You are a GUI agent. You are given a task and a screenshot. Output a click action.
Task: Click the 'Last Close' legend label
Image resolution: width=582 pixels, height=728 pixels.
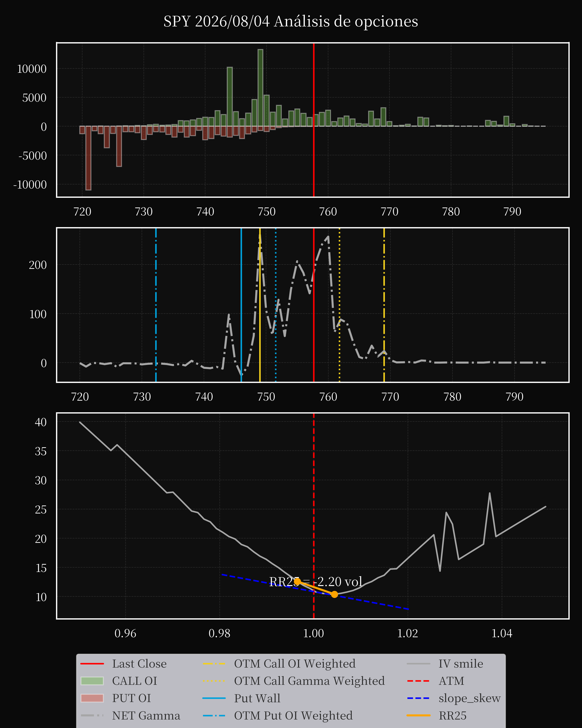pyautogui.click(x=139, y=664)
